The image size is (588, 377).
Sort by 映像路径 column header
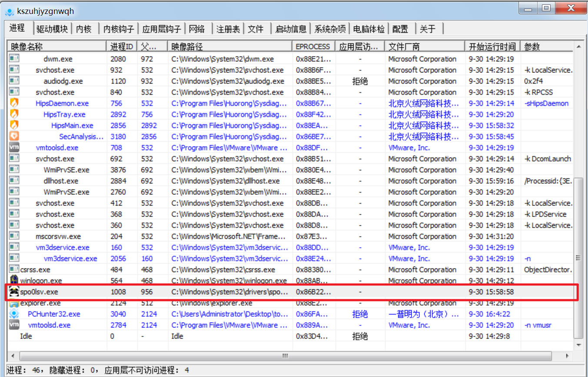pos(230,47)
